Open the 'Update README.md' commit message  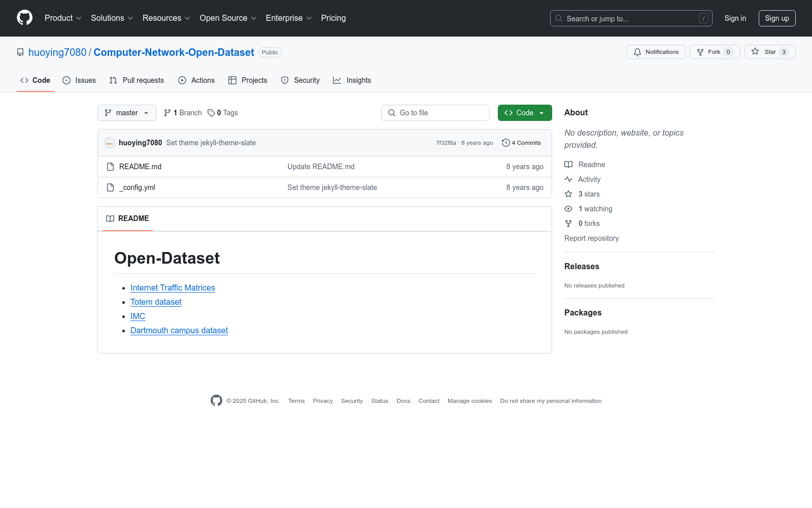[x=321, y=167]
